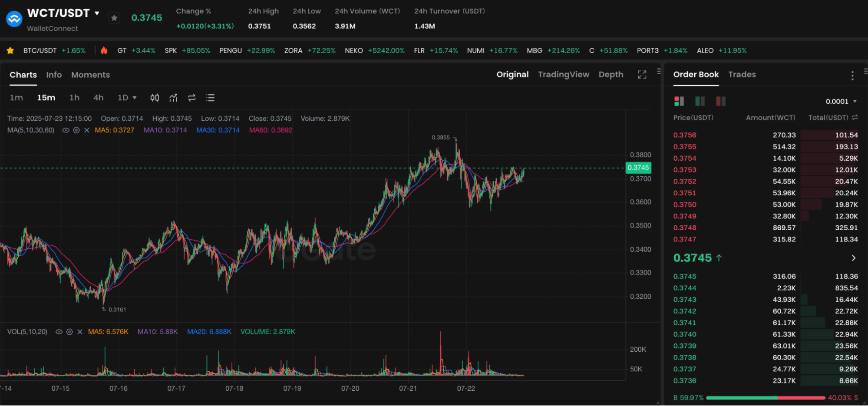Select ask price 0.3754
The width and height of the screenshot is (868, 406).
tap(685, 158)
